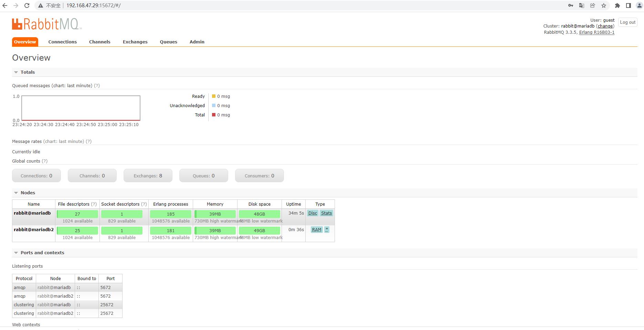The width and height of the screenshot is (644, 330).
Task: Collapse the Nodes section
Action: click(x=24, y=193)
